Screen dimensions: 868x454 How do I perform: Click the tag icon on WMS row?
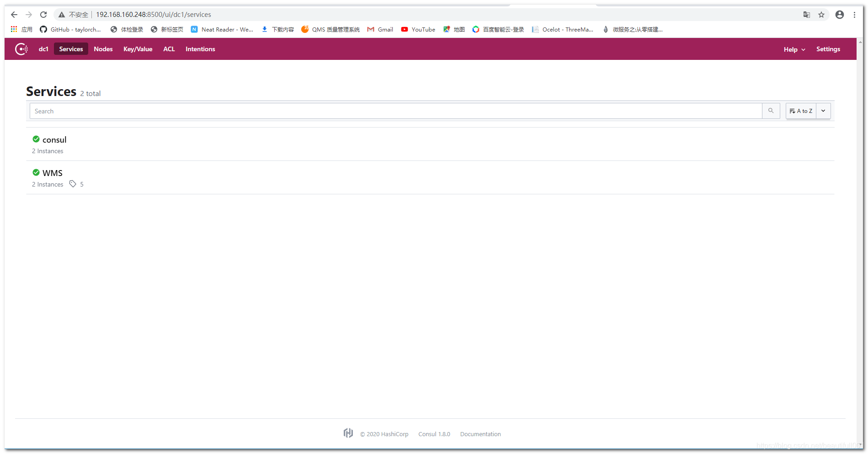pyautogui.click(x=73, y=184)
